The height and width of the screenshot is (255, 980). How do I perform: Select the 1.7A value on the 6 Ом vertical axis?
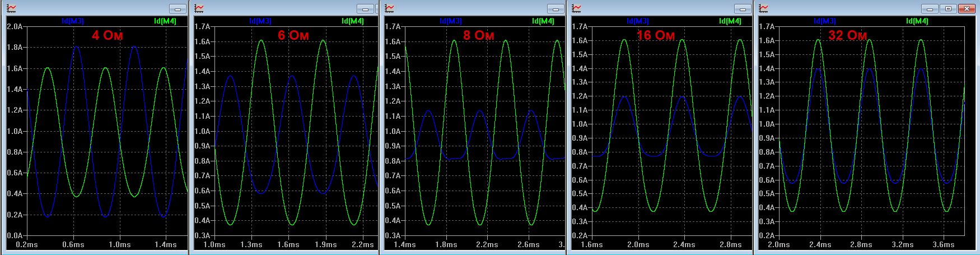pos(203,26)
